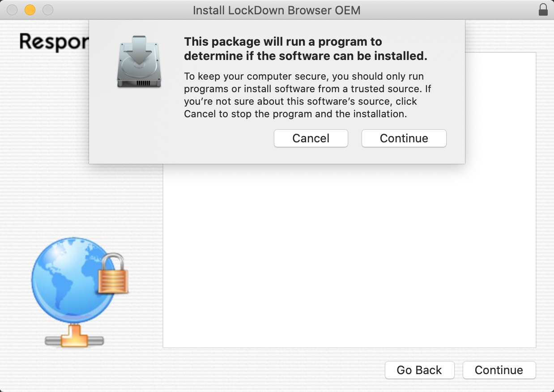Viewport: 554px width, 392px height.
Task: Click the security warning paragraph in the dialog
Action: coord(304,95)
